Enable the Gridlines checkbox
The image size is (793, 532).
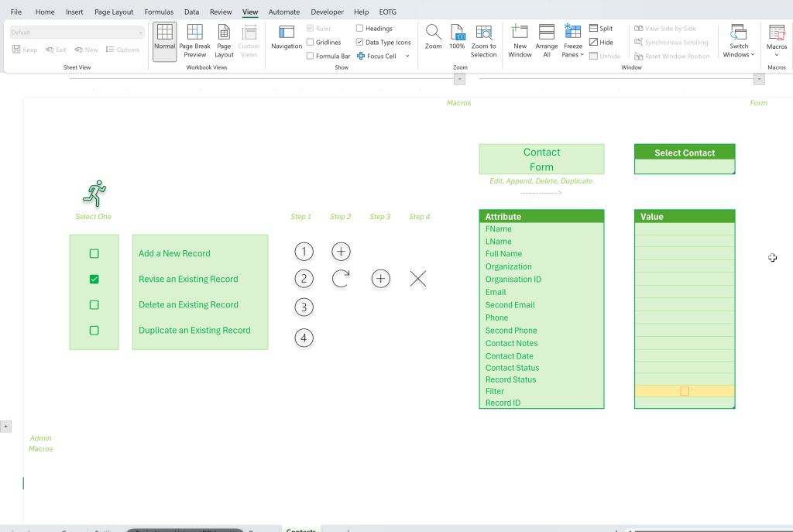click(310, 42)
